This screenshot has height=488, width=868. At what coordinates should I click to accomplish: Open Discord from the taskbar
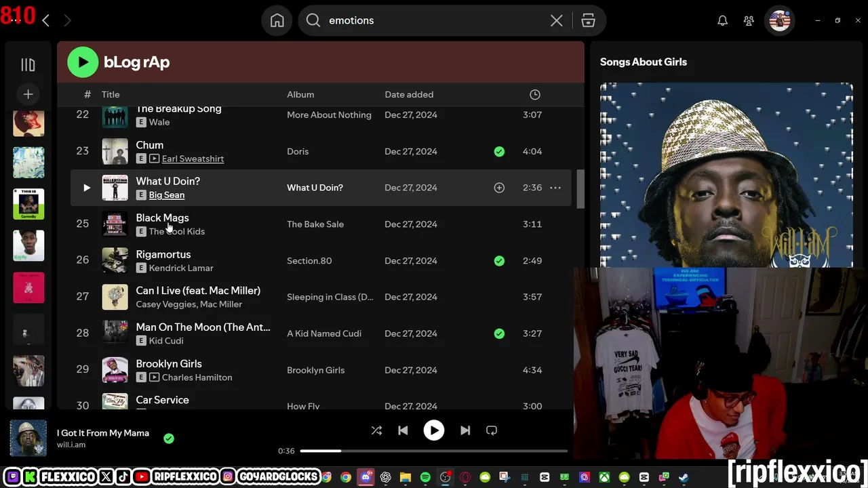[x=366, y=477]
